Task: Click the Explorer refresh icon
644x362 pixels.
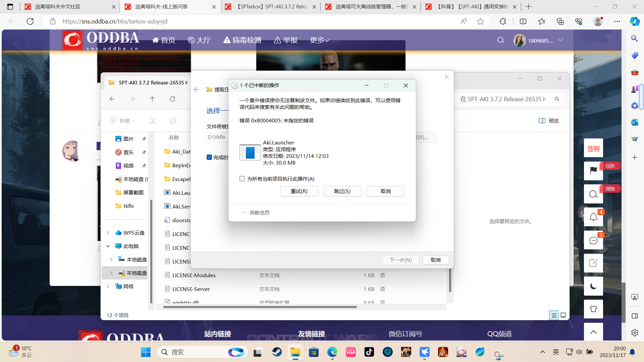Action: [x=172, y=99]
